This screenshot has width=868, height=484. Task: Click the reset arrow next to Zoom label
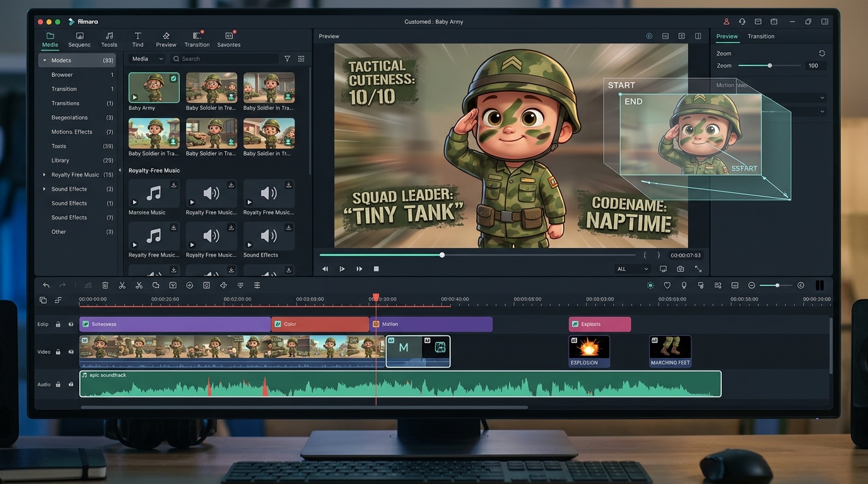click(x=822, y=54)
